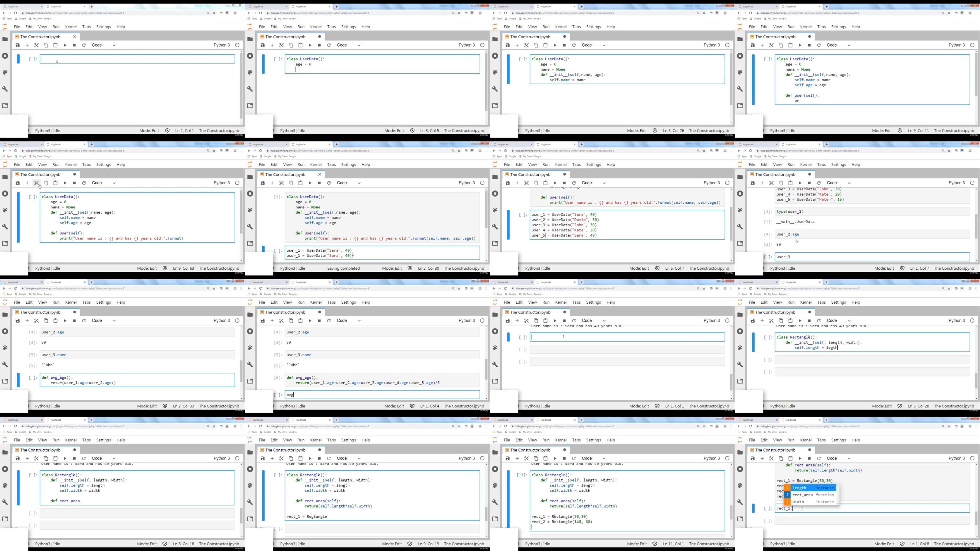
Task: Insert cell below in the Saving completed frame
Action: [x=272, y=183]
